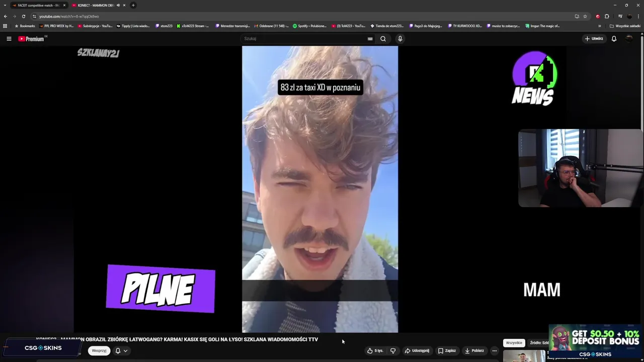
Task: Click the Udostępnij share button
Action: tap(417, 350)
